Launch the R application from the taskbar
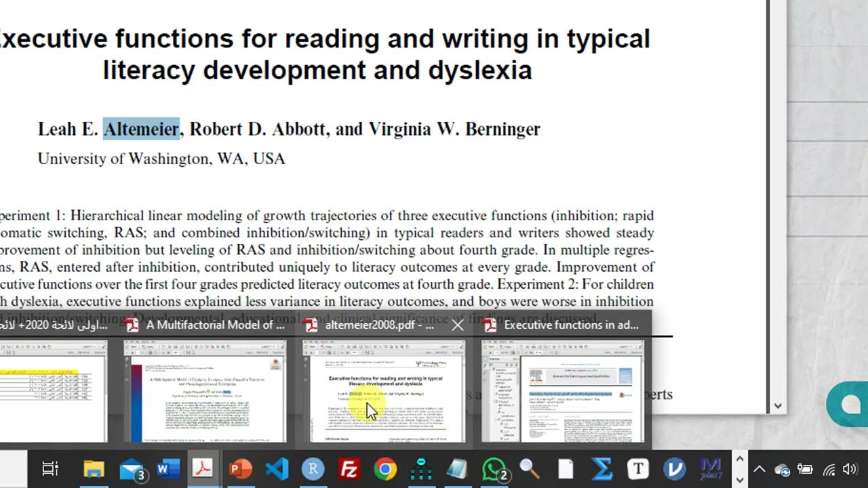Screen dimensions: 868x488 (313, 469)
